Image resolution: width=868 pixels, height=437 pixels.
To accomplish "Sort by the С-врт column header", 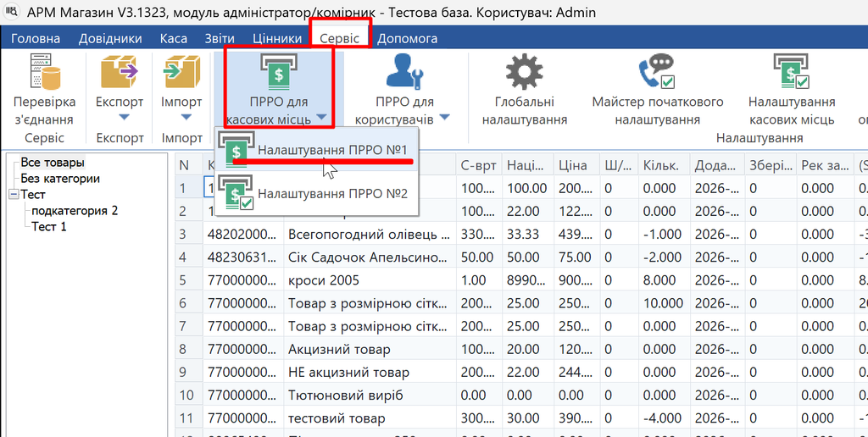I will click(479, 165).
